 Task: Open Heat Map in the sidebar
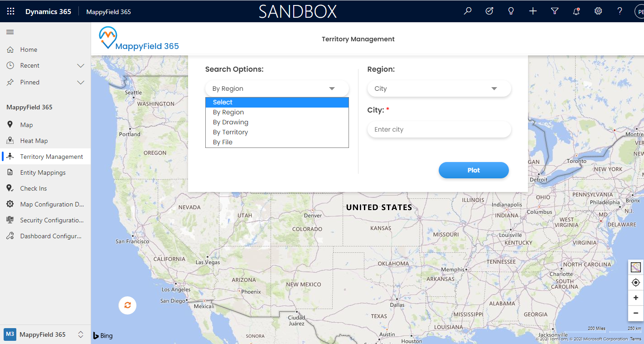(34, 141)
